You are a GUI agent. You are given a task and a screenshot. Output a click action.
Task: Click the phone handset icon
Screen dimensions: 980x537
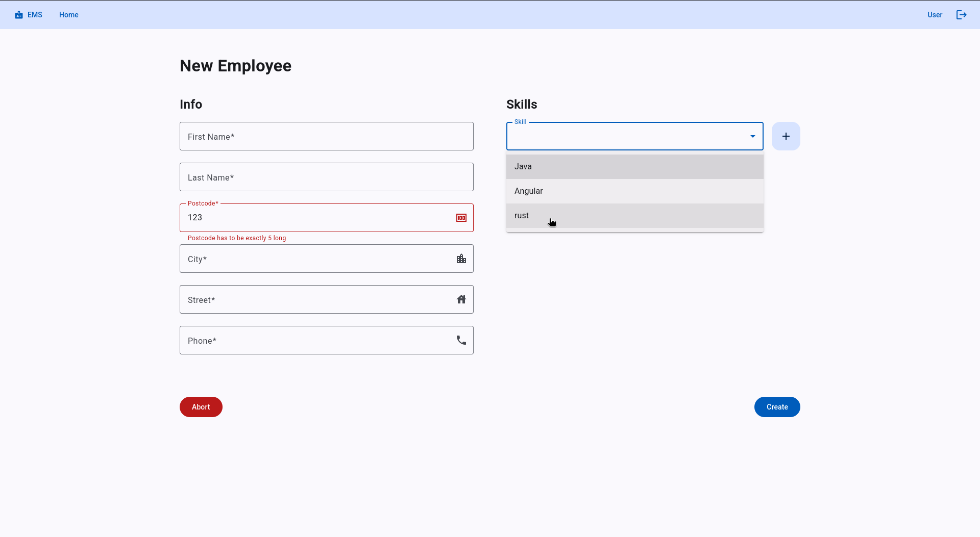click(x=461, y=340)
